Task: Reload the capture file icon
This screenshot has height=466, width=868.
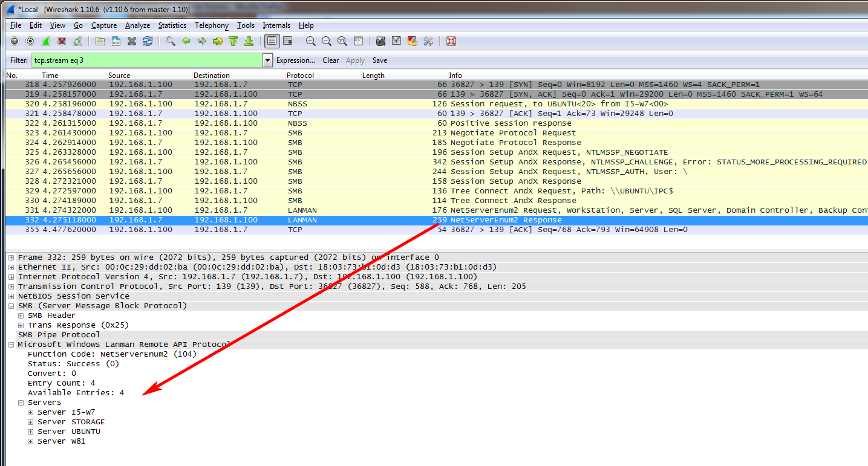Action: coord(148,41)
